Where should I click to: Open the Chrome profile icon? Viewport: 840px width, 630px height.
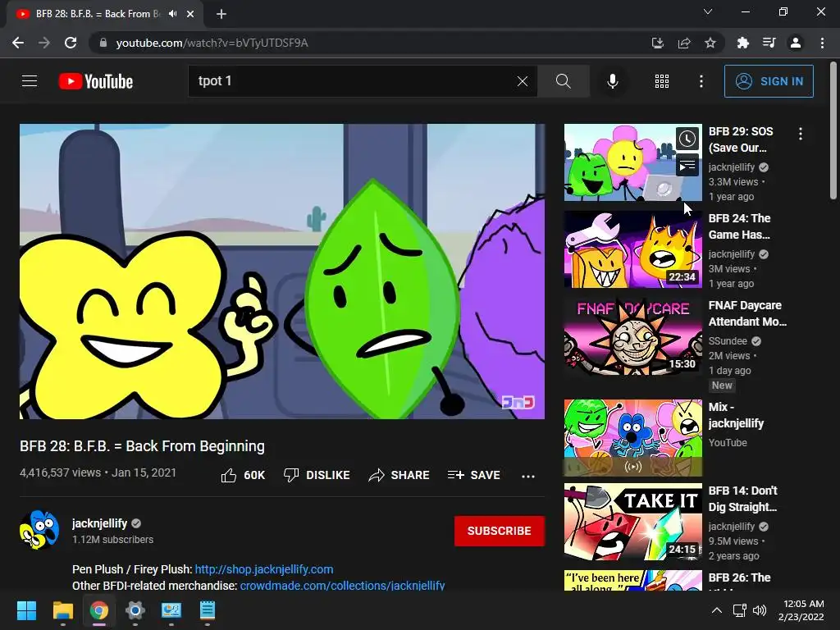(796, 43)
